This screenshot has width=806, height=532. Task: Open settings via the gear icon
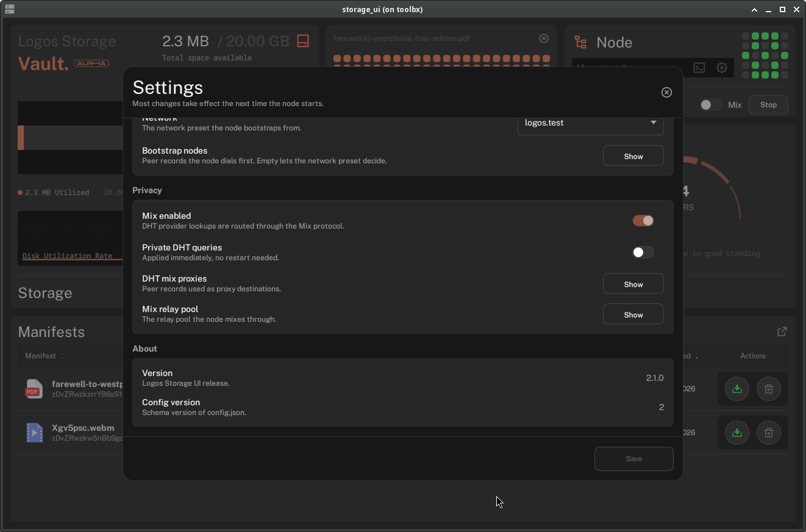pos(722,68)
